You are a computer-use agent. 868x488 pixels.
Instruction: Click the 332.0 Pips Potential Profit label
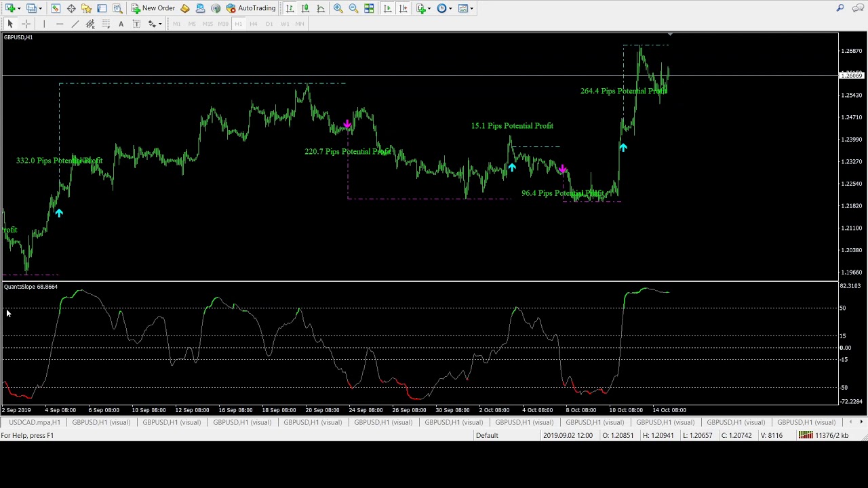pos(59,161)
